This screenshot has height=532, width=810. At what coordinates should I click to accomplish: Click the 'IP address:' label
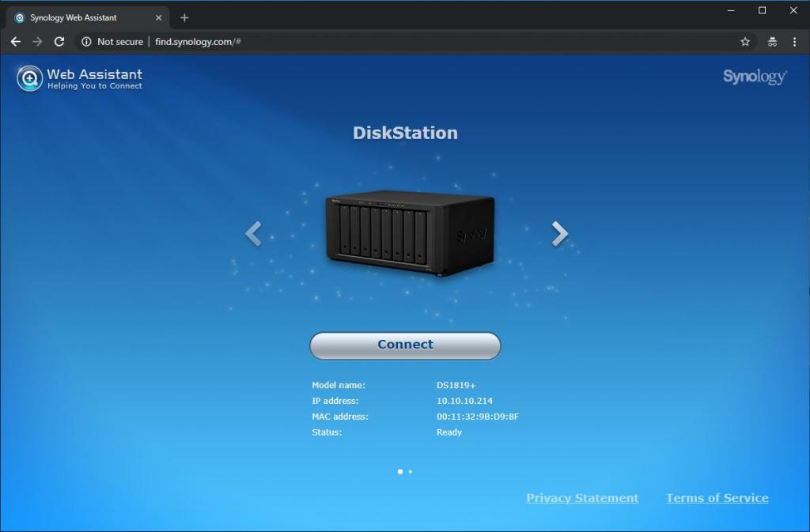pos(335,401)
